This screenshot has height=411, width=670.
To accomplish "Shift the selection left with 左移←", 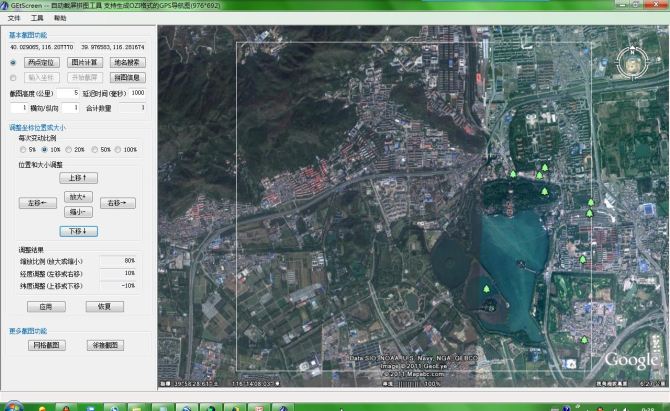I will click(x=38, y=203).
